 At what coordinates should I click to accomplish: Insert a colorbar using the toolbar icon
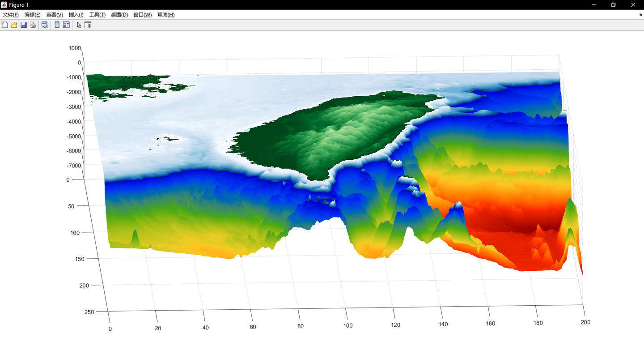57,25
